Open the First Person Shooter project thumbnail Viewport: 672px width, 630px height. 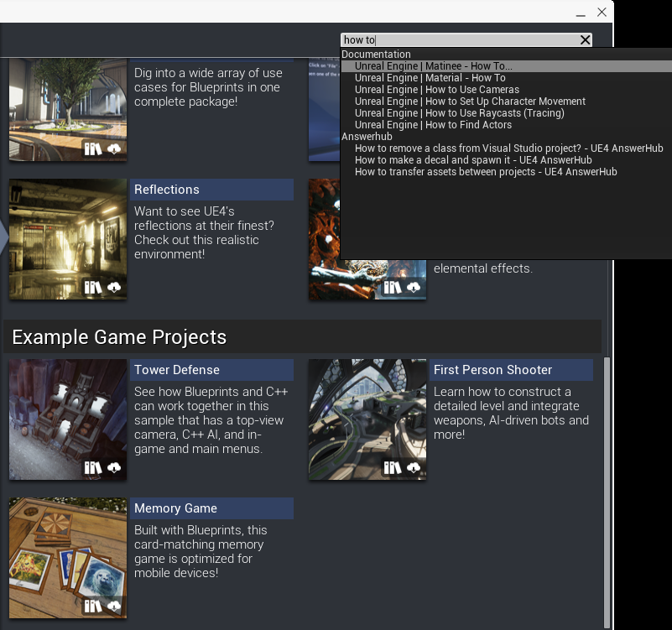click(x=367, y=419)
